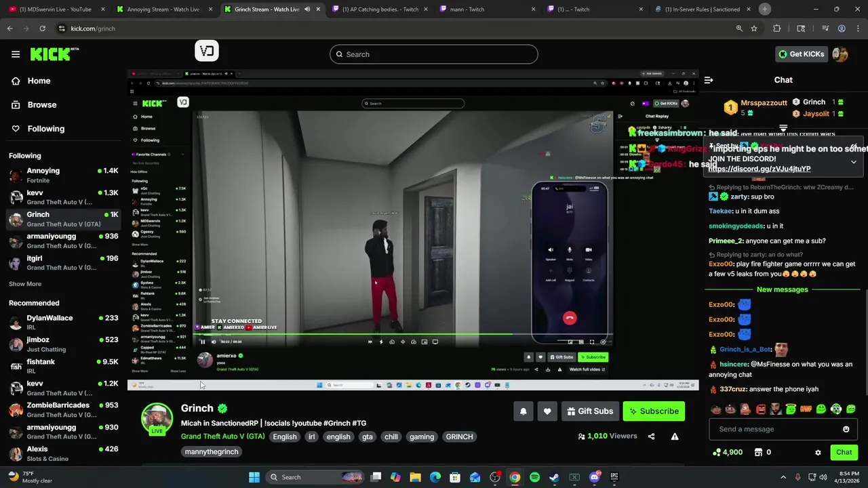Screen dimensions: 868x488
Task: Open the Grand Theft Auto V (GTA) category link
Action: (x=222, y=436)
